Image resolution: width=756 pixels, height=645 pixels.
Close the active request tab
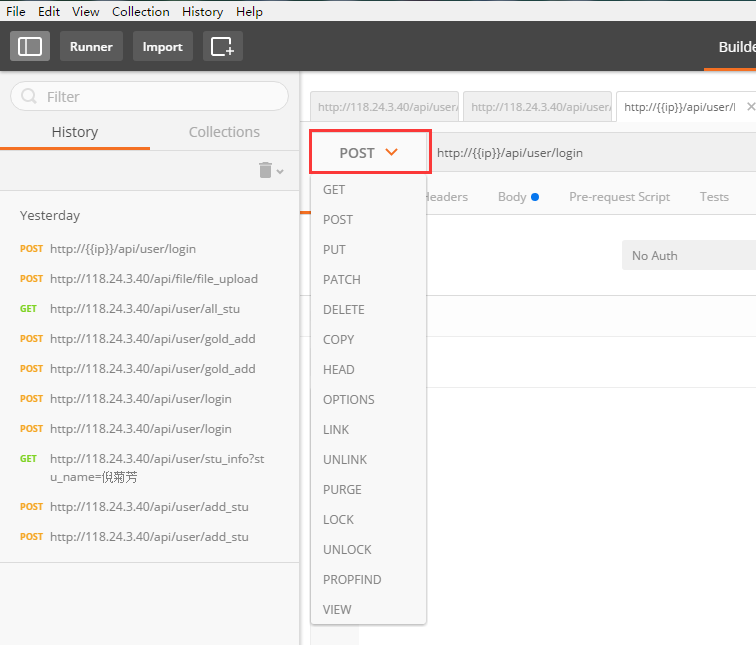[751, 106]
